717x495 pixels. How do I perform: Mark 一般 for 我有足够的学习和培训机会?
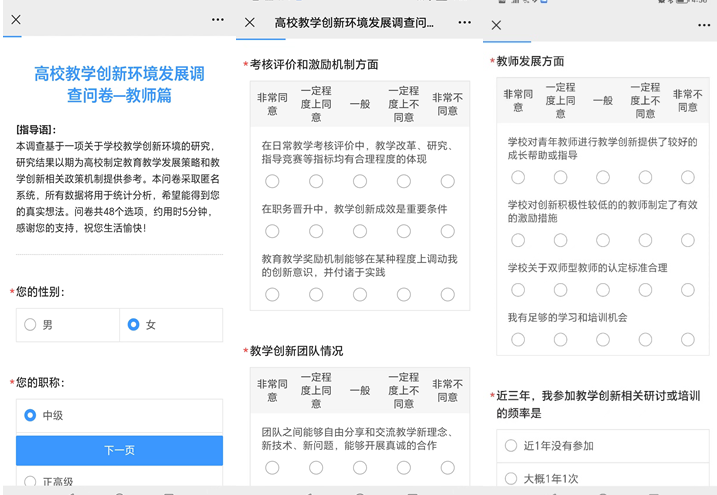pyautogui.click(x=603, y=340)
